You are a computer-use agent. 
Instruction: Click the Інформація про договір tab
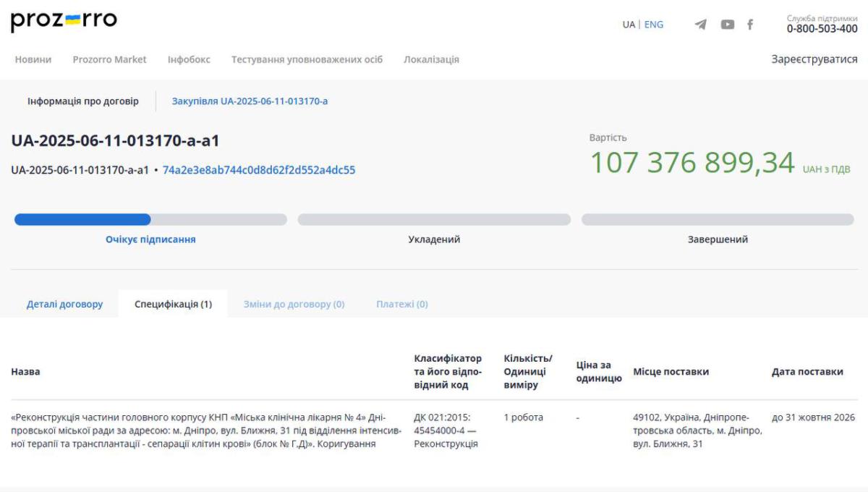83,101
